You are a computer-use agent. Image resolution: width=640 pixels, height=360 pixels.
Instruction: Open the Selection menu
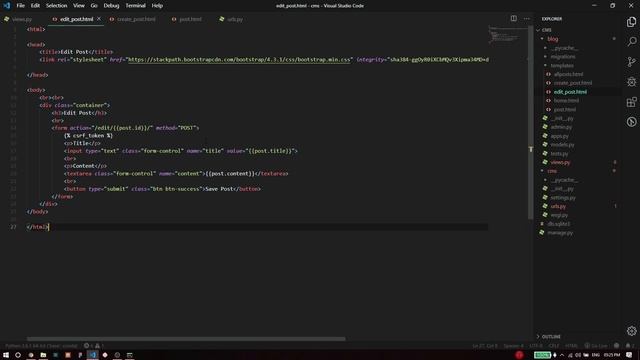56,6
